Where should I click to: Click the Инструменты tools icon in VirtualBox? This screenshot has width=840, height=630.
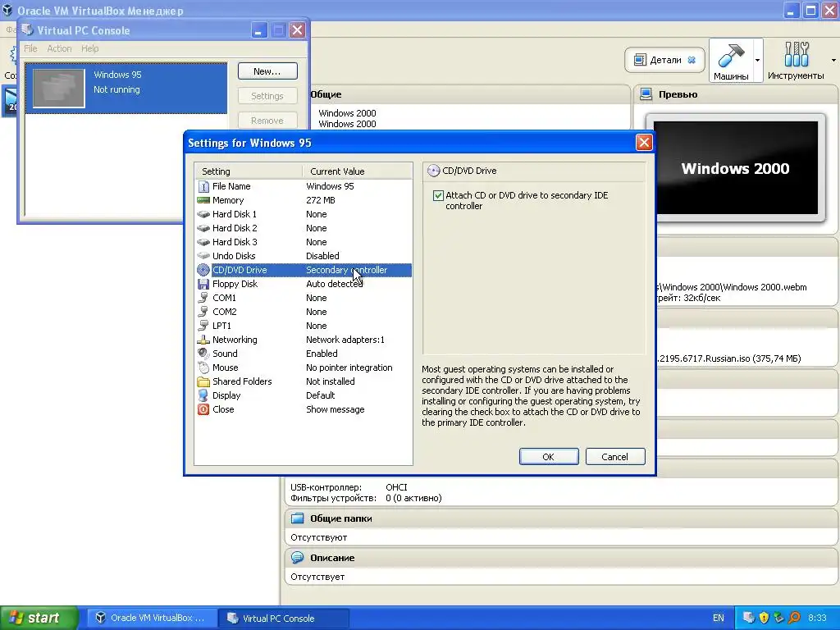click(x=797, y=55)
